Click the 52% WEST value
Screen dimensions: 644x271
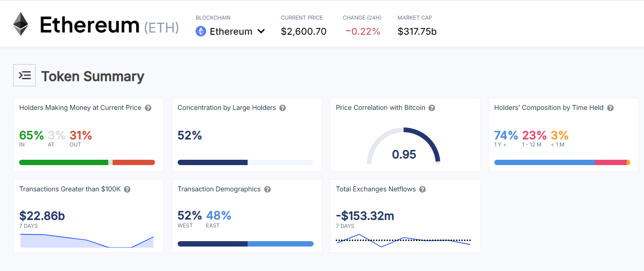tap(190, 216)
